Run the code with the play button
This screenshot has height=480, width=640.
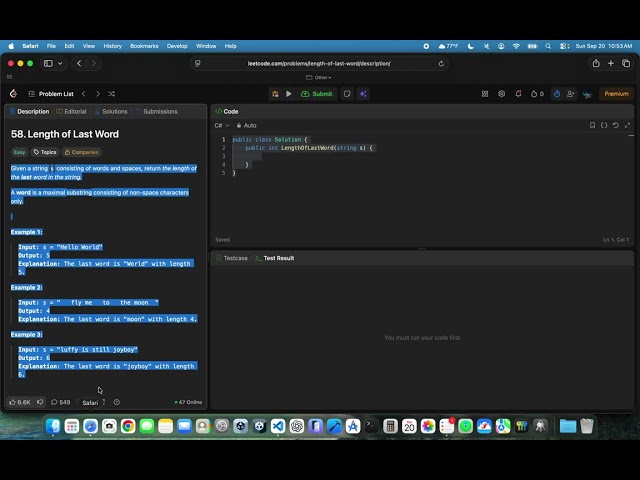coord(289,94)
